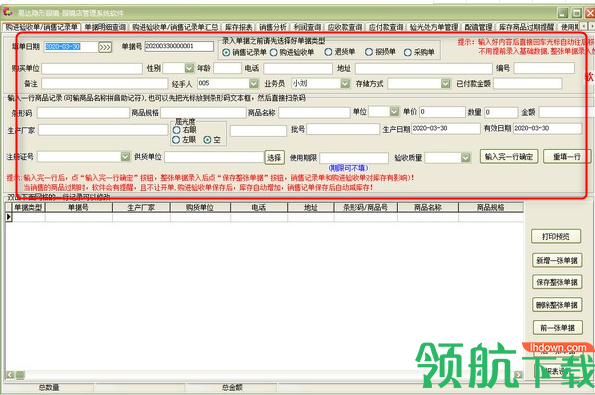
Task: Open the 性别 dropdown
Action: pyautogui.click(x=189, y=68)
